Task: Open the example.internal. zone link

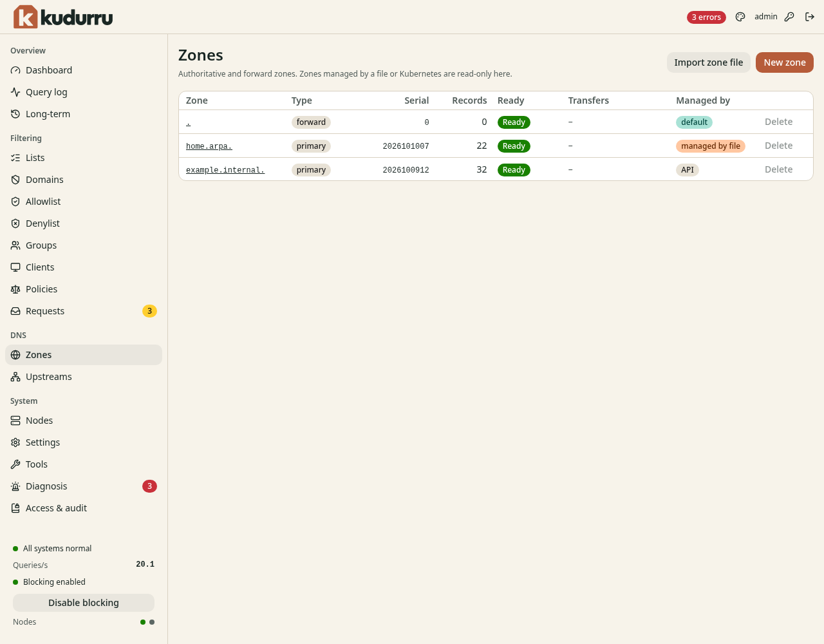Action: 225,170
